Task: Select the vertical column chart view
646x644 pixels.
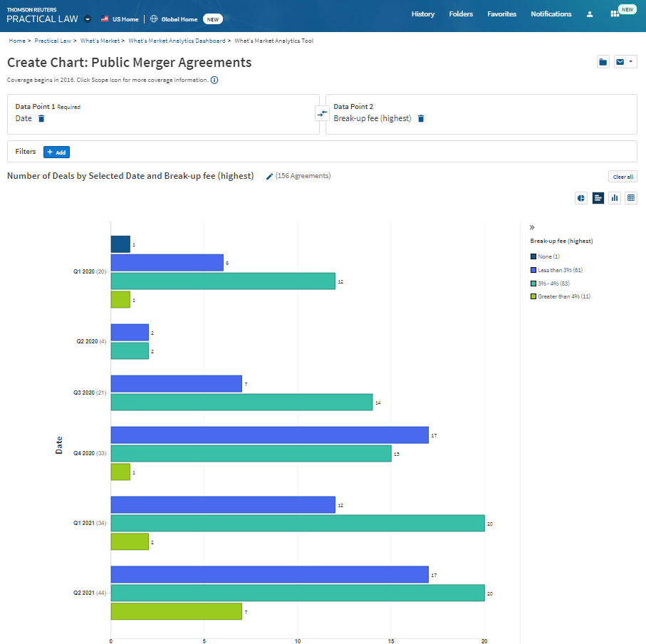Action: pyautogui.click(x=615, y=198)
